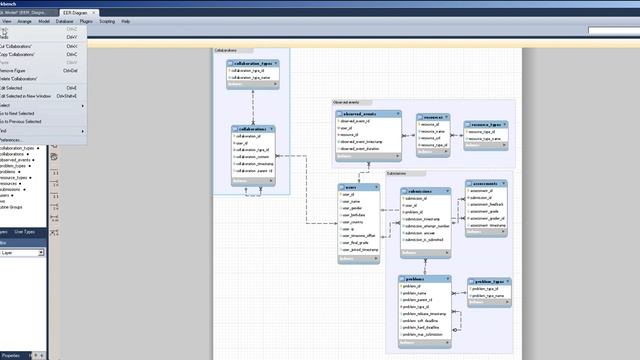Viewport: 640px width, 360px height.
Task: Choose Edit Selected in New Window
Action: (43, 96)
